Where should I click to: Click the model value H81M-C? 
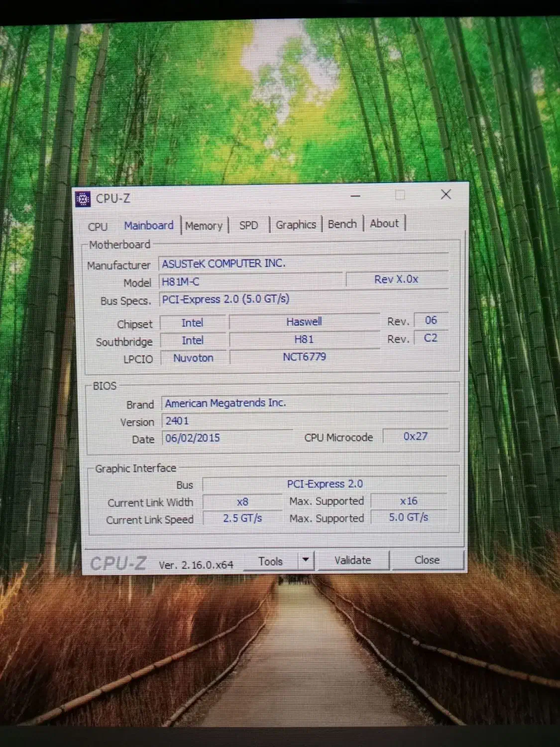[x=251, y=281]
